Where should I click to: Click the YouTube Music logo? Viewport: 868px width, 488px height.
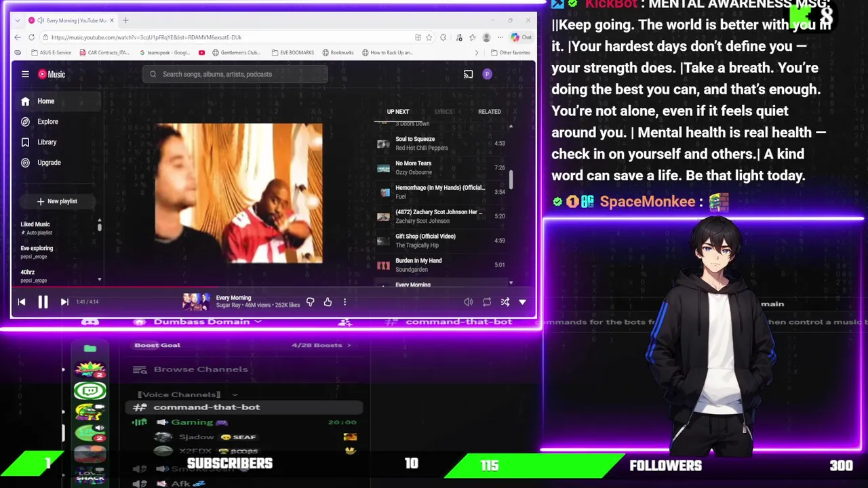52,75
